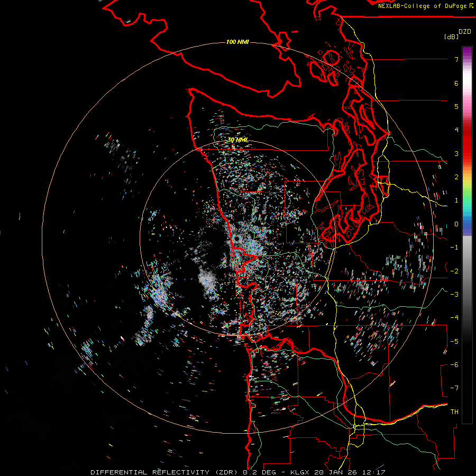Click the NEXLAB-College of DuPage watermark text
The image size is (476, 476).
[422, 6]
